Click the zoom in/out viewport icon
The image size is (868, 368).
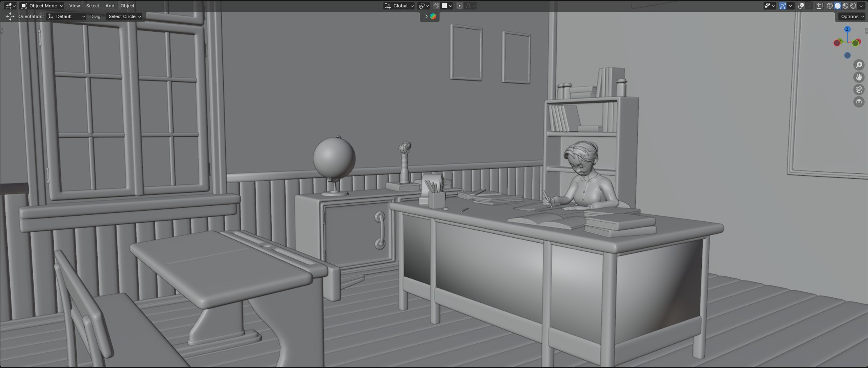859,65
